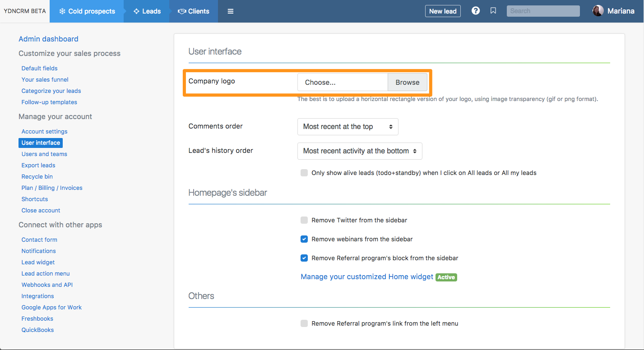The height and width of the screenshot is (350, 644).
Task: Open the hamburger menu icon
Action: (x=231, y=11)
